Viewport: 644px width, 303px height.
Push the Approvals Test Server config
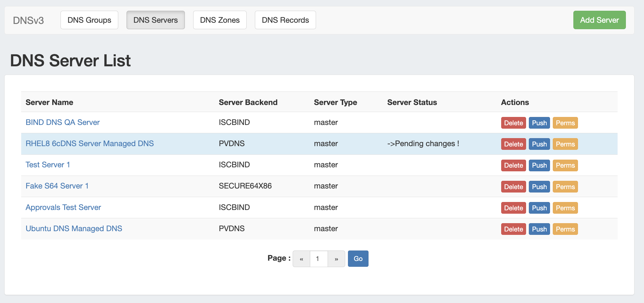click(x=539, y=208)
